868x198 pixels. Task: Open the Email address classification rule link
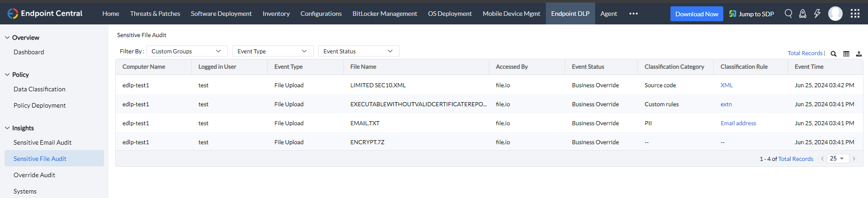click(738, 123)
